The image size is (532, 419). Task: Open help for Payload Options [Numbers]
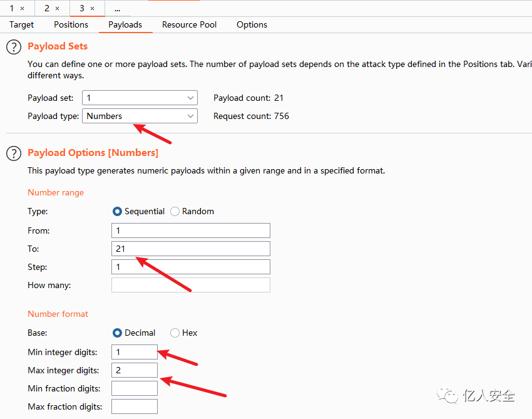(14, 153)
